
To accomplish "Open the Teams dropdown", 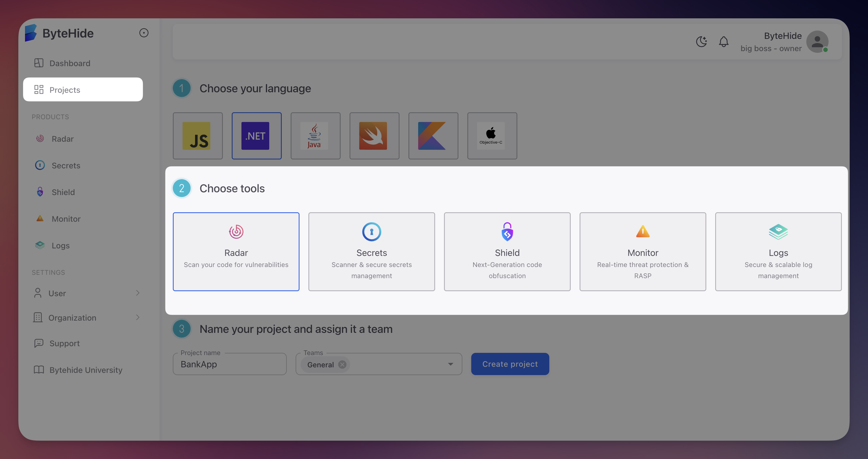I will coord(451,364).
